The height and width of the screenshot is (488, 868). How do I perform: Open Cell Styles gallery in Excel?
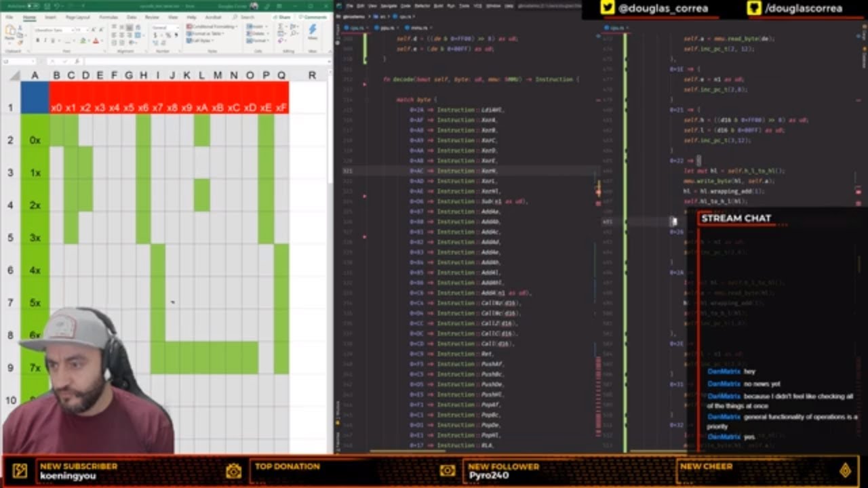coord(201,40)
